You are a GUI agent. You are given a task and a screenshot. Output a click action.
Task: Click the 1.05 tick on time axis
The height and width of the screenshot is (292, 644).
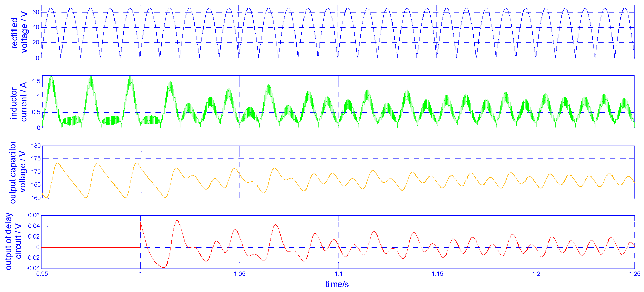click(x=240, y=274)
